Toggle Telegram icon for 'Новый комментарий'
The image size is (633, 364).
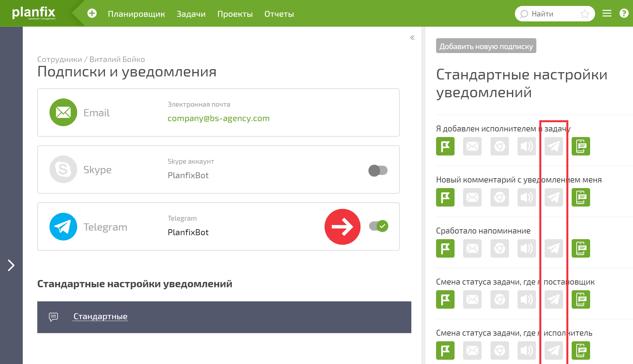554,197
